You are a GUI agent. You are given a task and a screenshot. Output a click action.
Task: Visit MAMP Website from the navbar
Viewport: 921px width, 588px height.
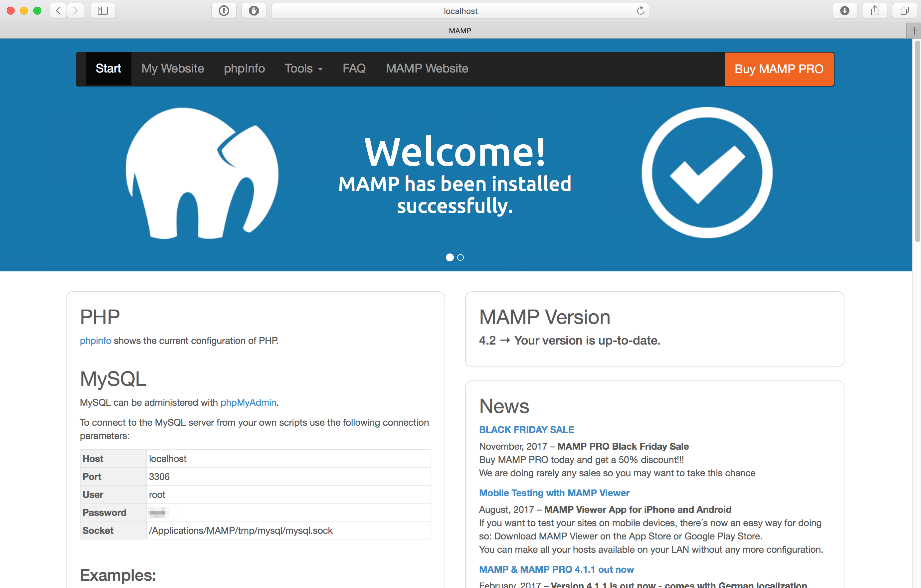coord(427,69)
